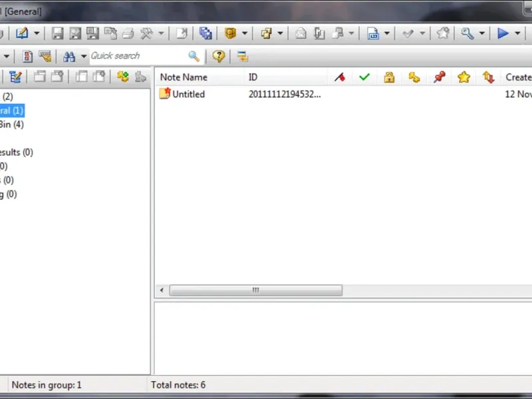This screenshot has width=532, height=399.
Task: Select the highlighted General (1) group
Action: tap(12, 110)
